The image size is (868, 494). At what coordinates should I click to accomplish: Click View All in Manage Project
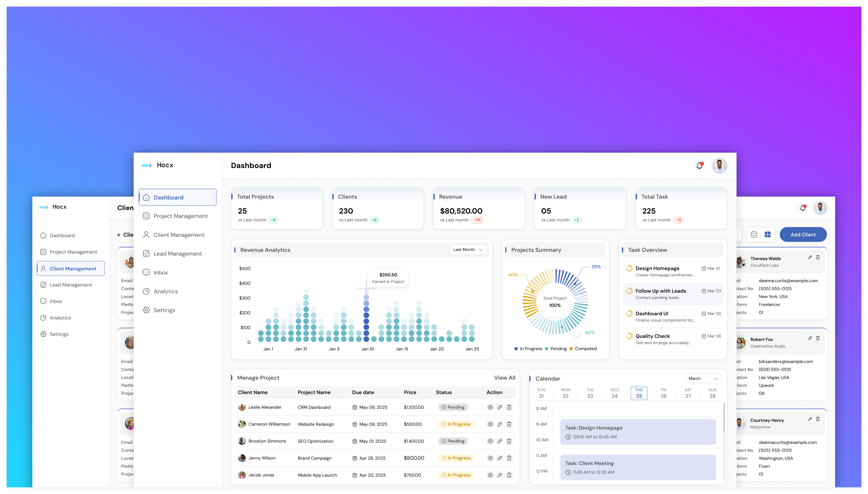[x=504, y=378]
